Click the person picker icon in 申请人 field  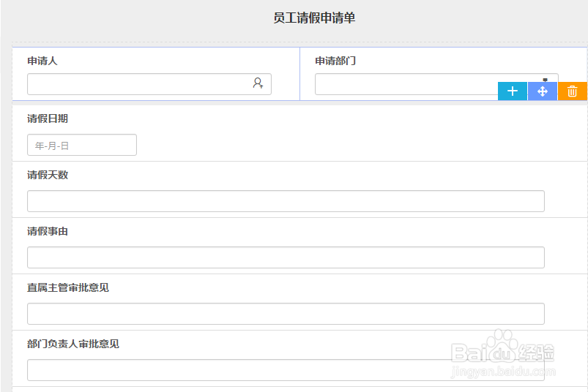(258, 83)
